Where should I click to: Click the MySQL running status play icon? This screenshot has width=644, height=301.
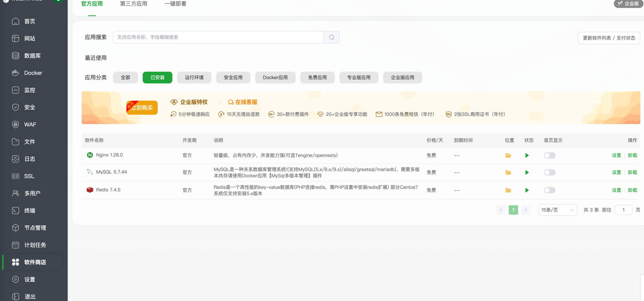[x=527, y=172]
